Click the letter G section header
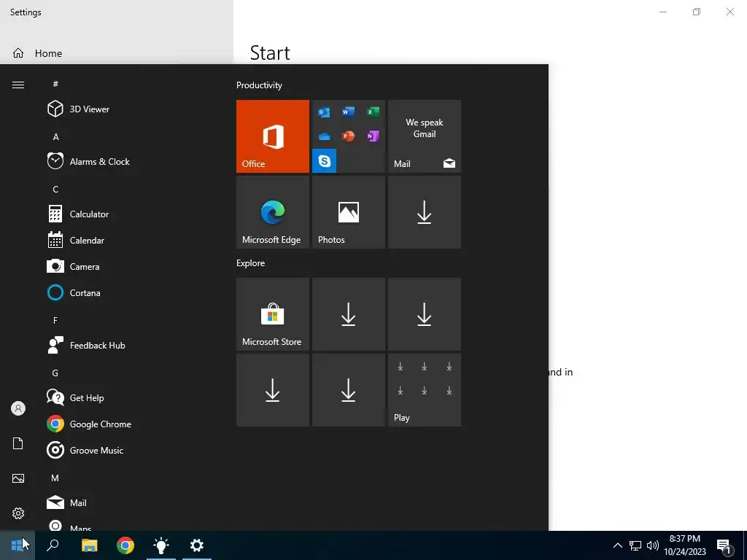This screenshot has height=560, width=747. pyautogui.click(x=55, y=373)
